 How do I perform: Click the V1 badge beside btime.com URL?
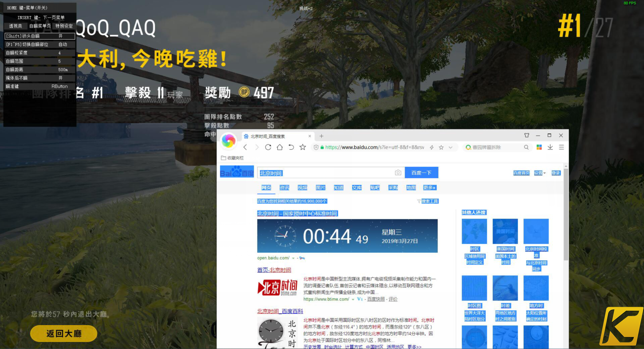(x=360, y=299)
